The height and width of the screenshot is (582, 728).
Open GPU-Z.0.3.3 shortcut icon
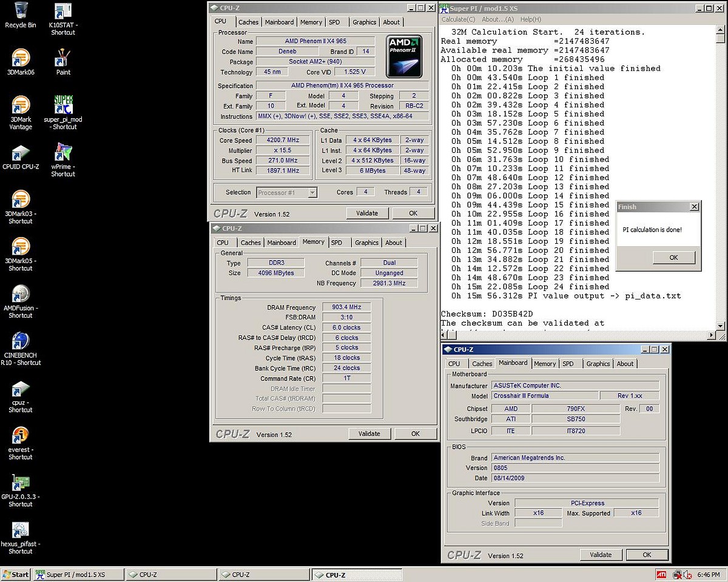21,482
